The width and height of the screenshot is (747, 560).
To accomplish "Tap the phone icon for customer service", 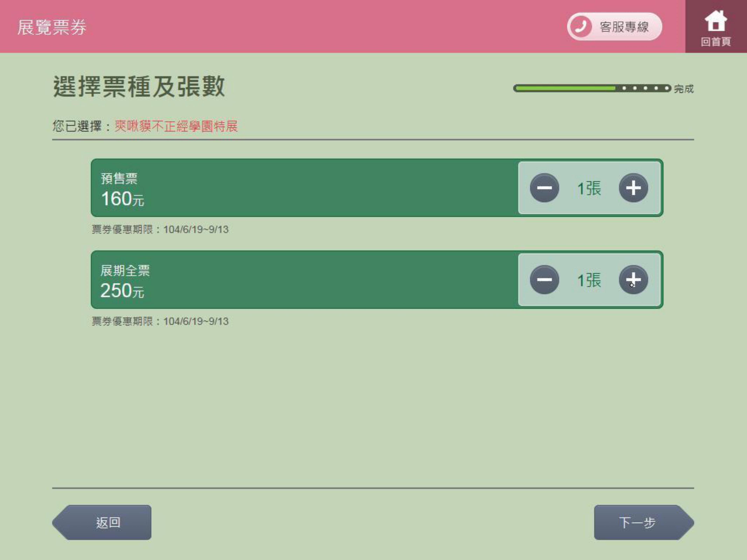I will pos(581,26).
